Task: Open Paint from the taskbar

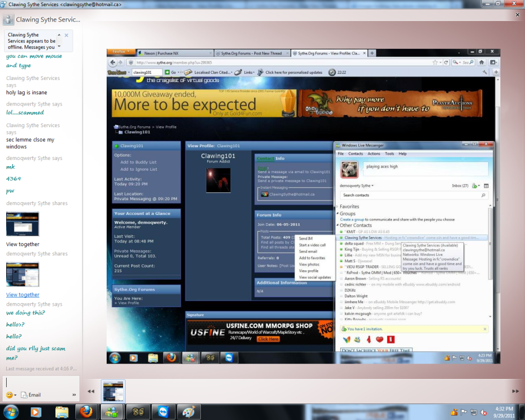Action: click(x=189, y=412)
